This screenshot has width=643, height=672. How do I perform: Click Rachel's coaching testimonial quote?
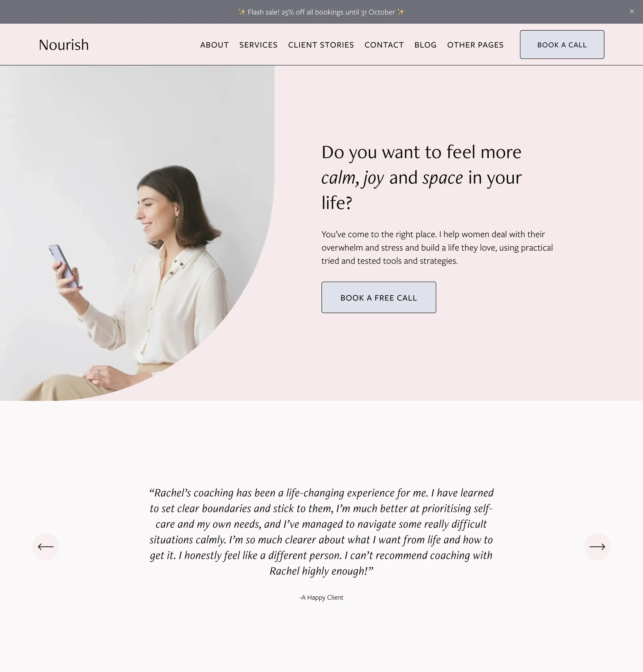(x=321, y=532)
